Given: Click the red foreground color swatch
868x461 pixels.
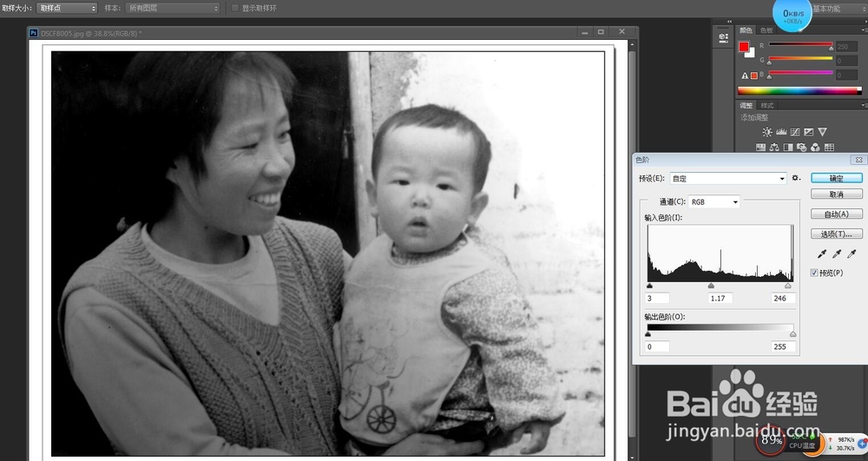Looking at the screenshot, I should point(744,47).
